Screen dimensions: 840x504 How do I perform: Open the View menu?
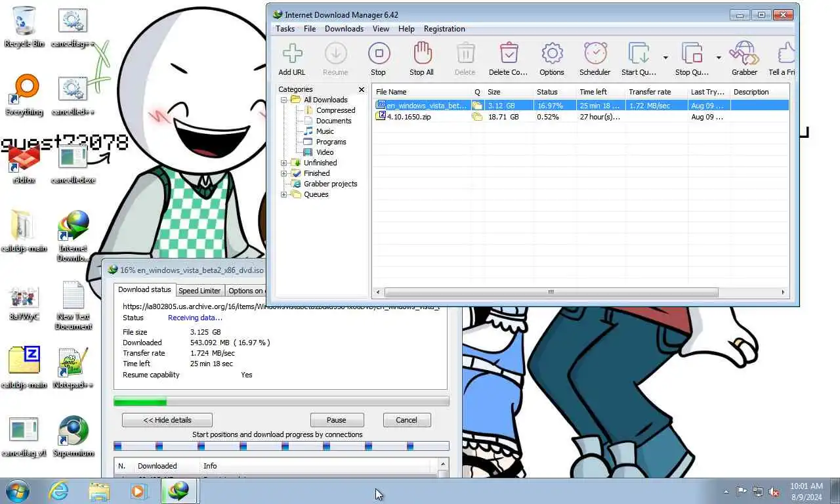[381, 29]
